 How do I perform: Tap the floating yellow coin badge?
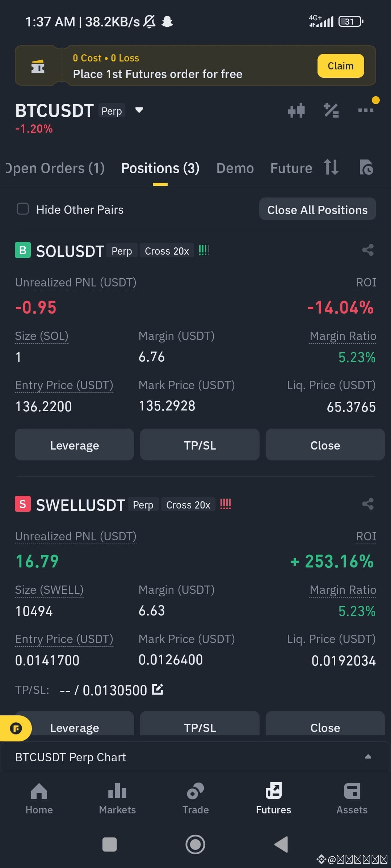16,728
